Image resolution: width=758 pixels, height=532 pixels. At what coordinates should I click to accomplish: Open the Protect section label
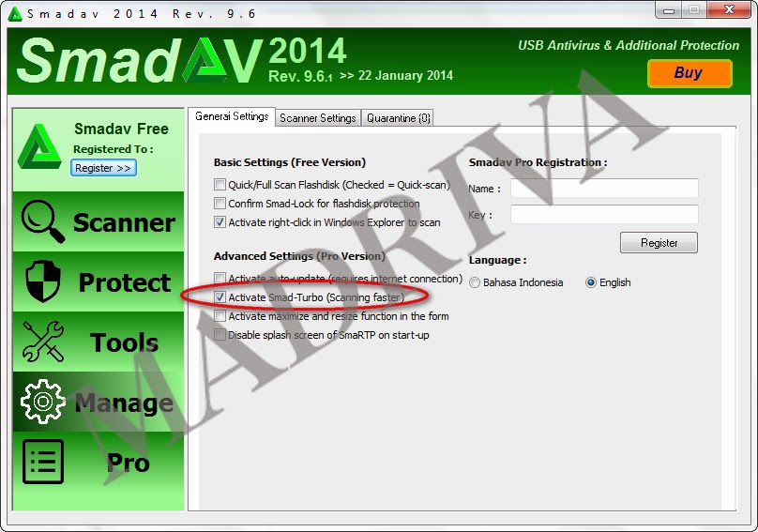[x=125, y=282]
